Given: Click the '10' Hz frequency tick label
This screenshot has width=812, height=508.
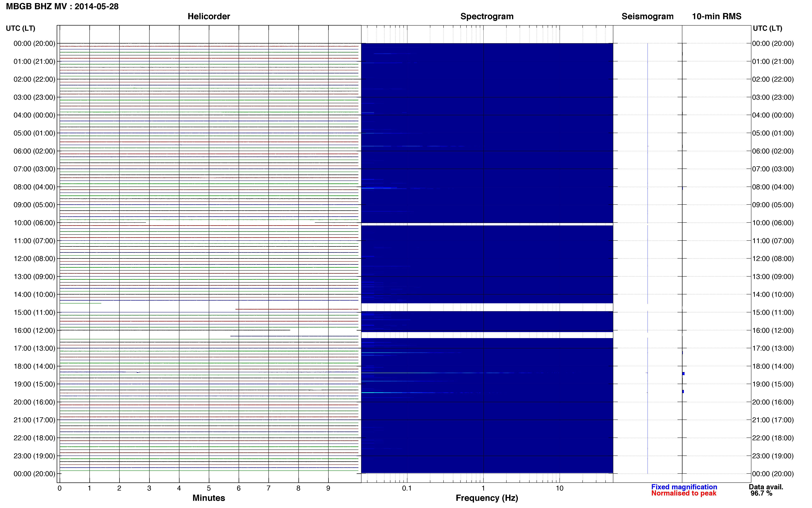Looking at the screenshot, I should pos(559,488).
